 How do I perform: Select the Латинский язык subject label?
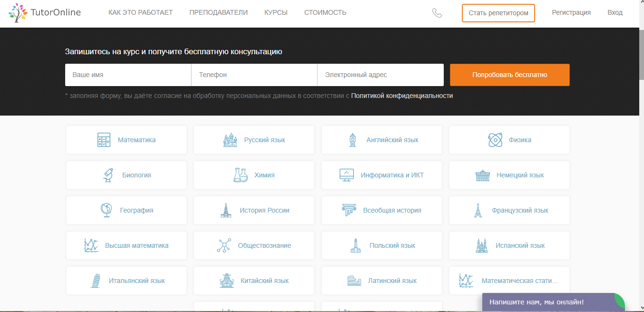pyautogui.click(x=392, y=281)
